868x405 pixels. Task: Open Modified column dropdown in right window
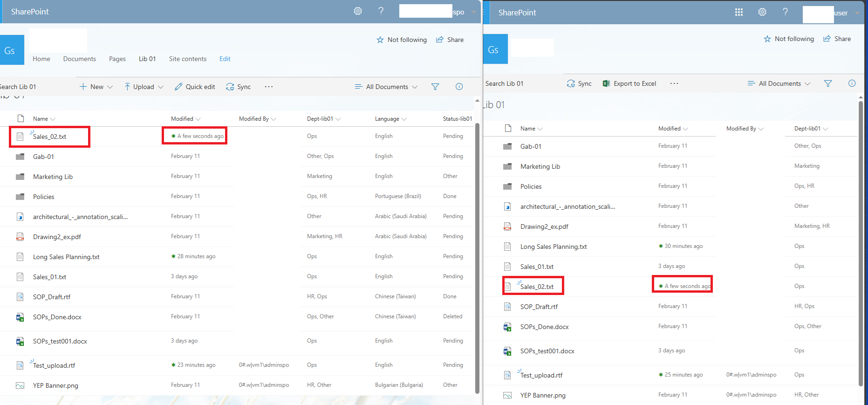click(673, 129)
